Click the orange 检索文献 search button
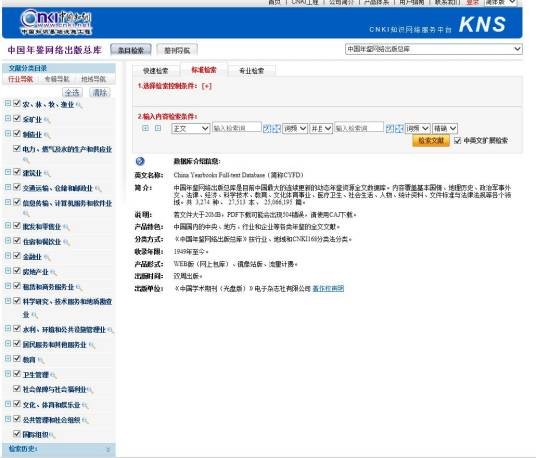Screen dimensions: 536x458 click(431, 140)
